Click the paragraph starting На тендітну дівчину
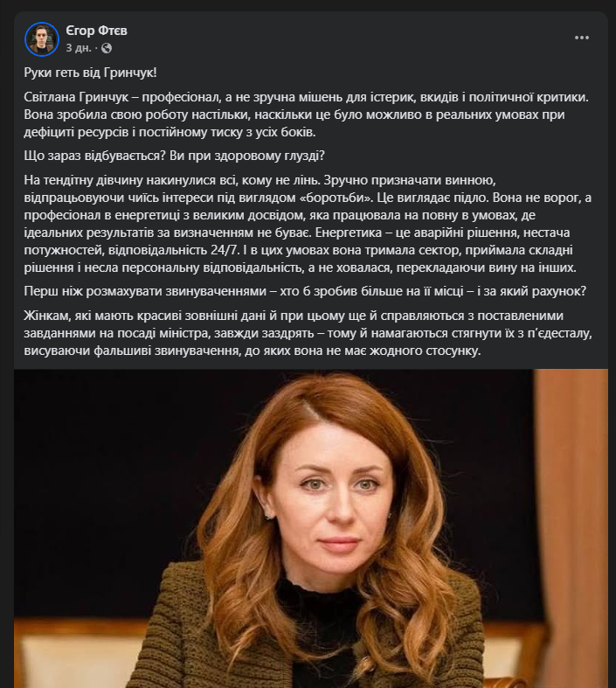This screenshot has width=616, height=688. (308, 224)
